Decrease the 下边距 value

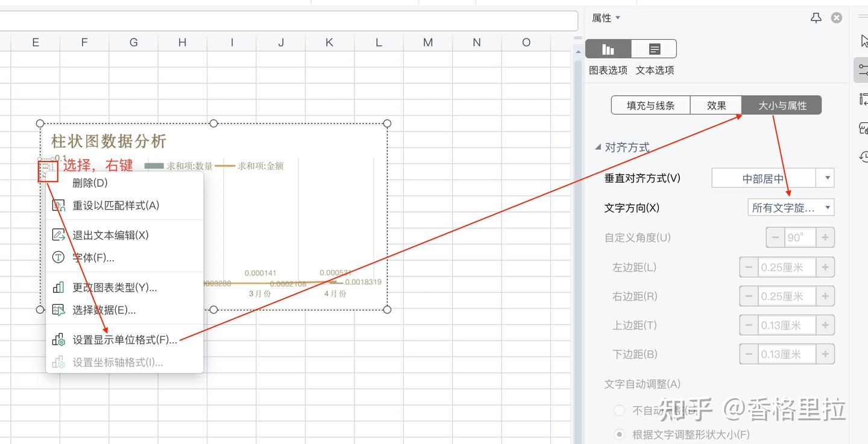[749, 354]
